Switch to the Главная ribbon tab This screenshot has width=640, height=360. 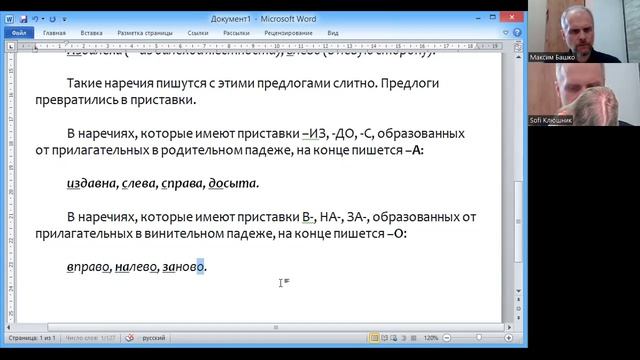pyautogui.click(x=54, y=33)
